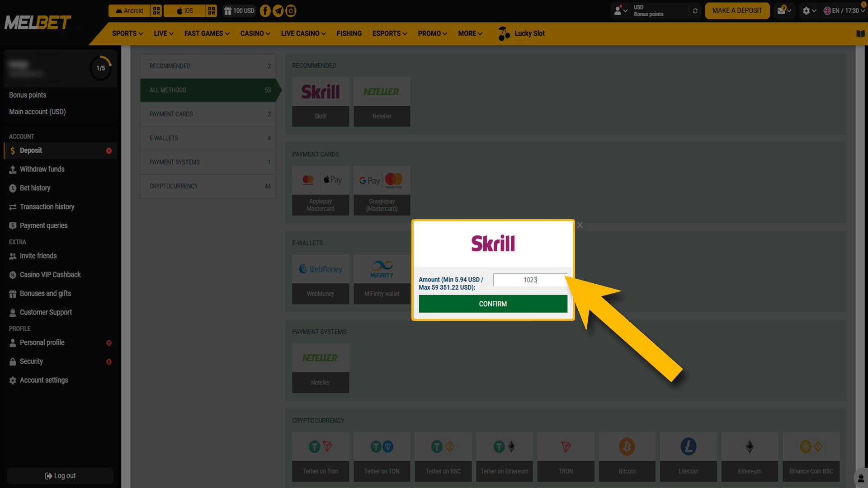Open Telegram via its social media icon
Image resolution: width=868 pixels, height=488 pixels.
(278, 10)
